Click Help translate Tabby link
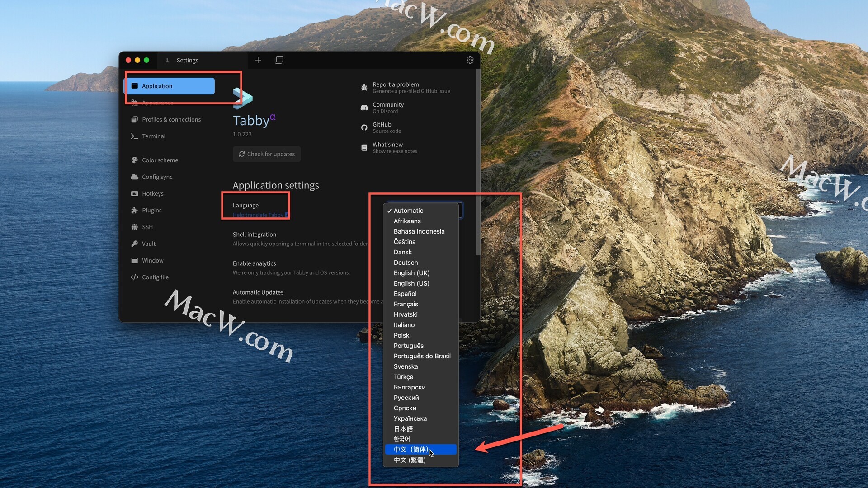 (x=260, y=215)
